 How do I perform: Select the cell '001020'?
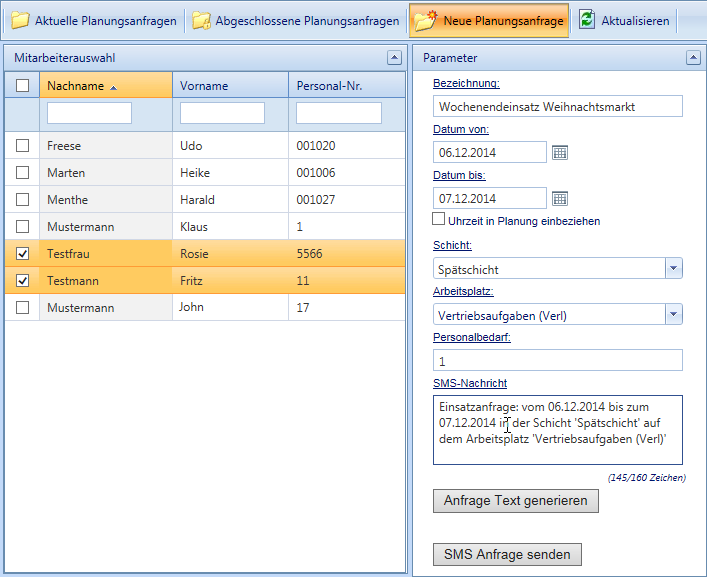347,146
